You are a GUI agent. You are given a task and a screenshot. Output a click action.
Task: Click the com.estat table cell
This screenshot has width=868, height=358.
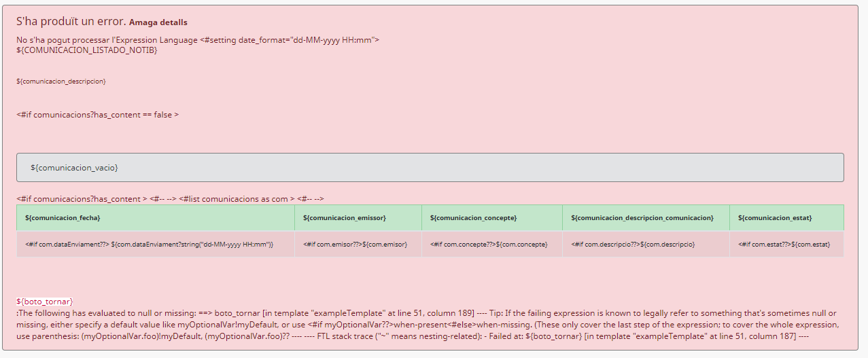(787, 244)
